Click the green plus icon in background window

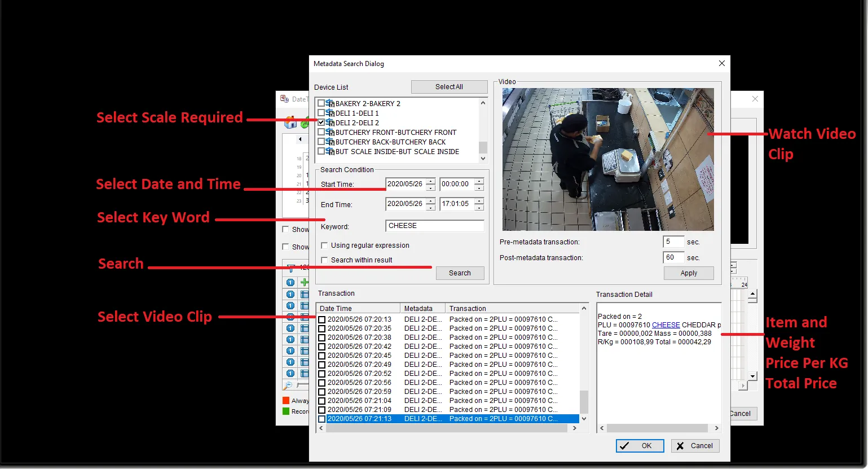point(305,282)
